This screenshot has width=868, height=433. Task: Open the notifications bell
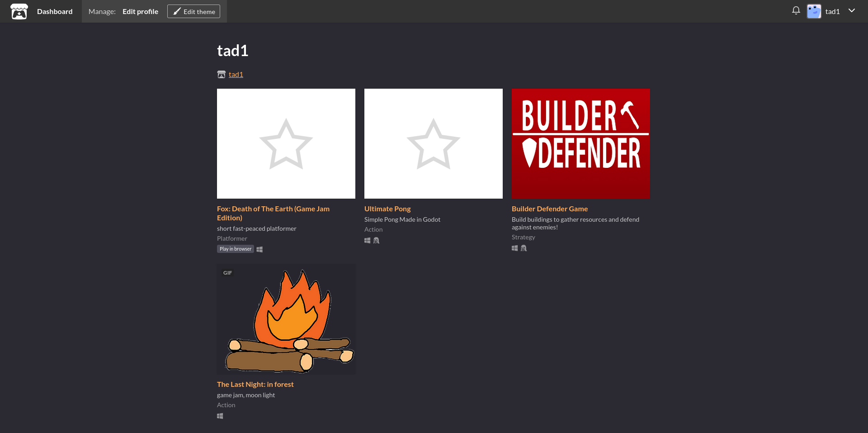796,11
